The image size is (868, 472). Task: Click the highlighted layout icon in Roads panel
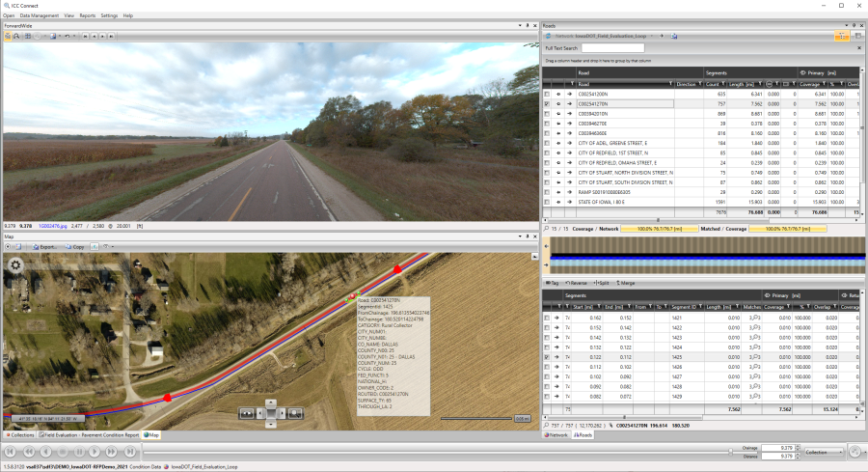[841, 36]
